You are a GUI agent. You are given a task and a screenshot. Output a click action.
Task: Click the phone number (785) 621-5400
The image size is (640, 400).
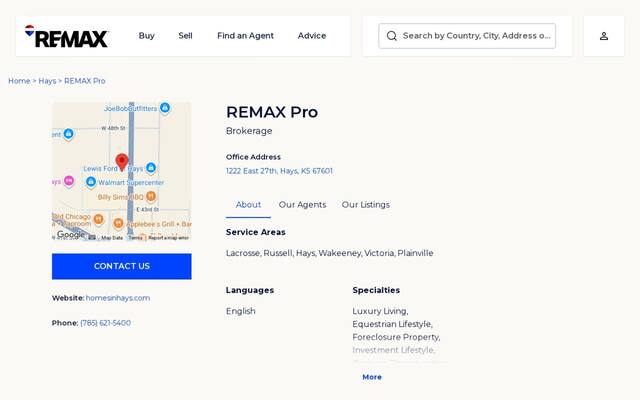pyautogui.click(x=105, y=323)
